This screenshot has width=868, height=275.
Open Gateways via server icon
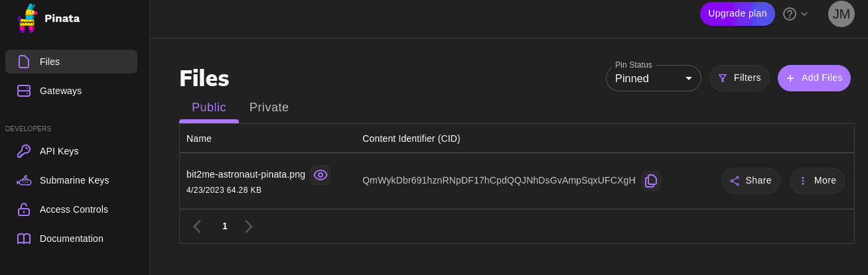(x=24, y=91)
